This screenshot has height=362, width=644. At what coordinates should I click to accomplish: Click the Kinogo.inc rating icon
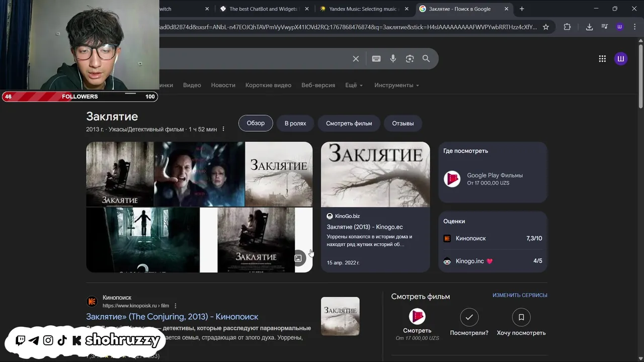(447, 261)
